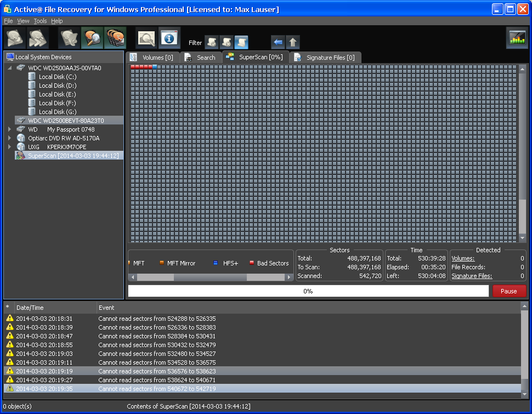The image size is (532, 414).
Task: Click the multiple disks stack toolbar icon
Action: pos(115,38)
